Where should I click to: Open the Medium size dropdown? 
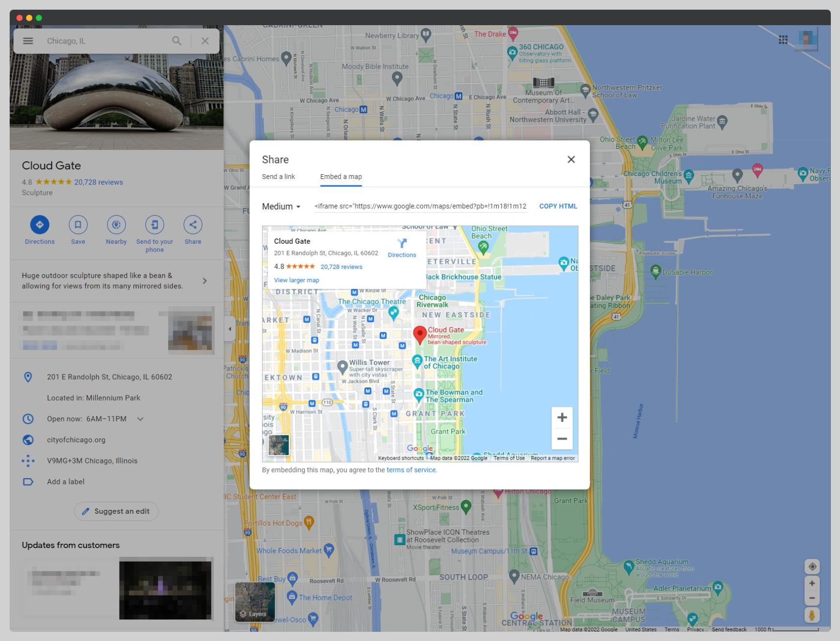(x=280, y=206)
